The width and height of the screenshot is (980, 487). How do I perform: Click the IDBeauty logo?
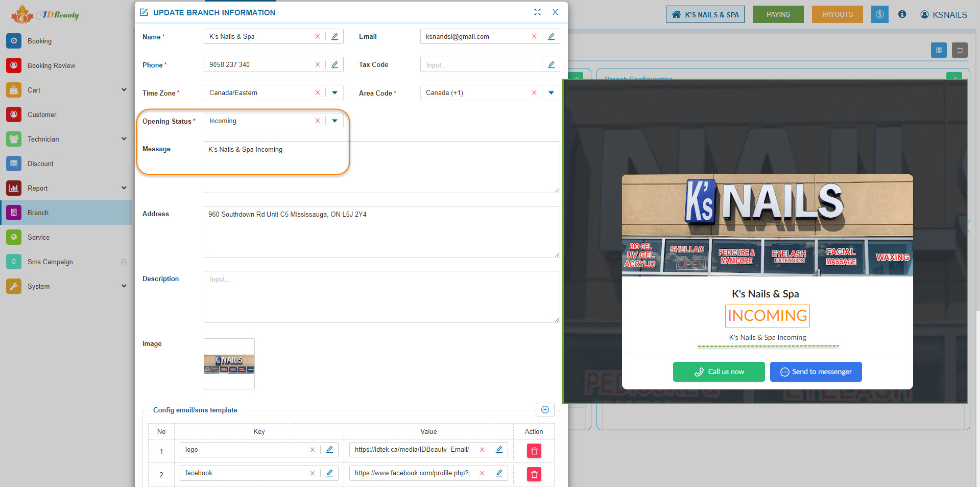click(x=45, y=14)
